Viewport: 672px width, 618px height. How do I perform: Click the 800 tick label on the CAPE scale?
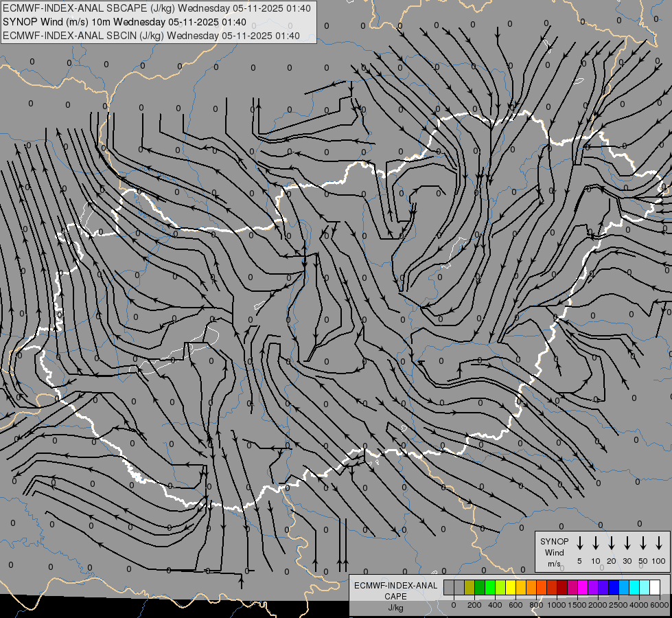point(536,605)
